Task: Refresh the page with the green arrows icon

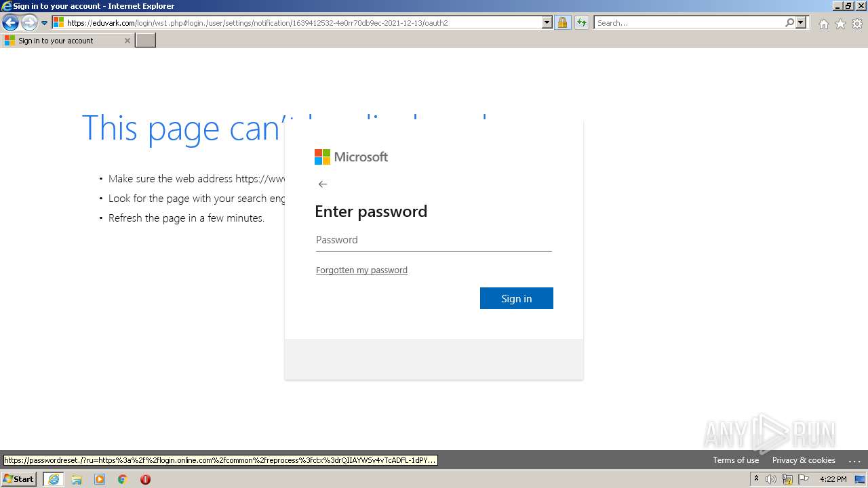Action: click(581, 23)
